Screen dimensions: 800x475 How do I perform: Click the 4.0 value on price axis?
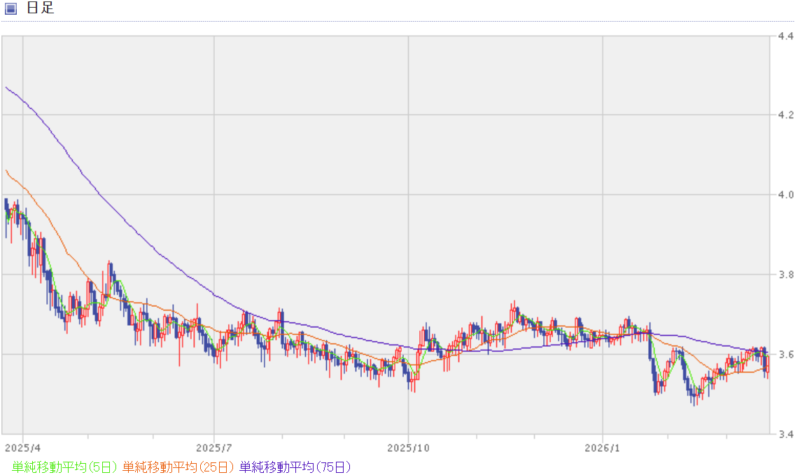coord(786,195)
